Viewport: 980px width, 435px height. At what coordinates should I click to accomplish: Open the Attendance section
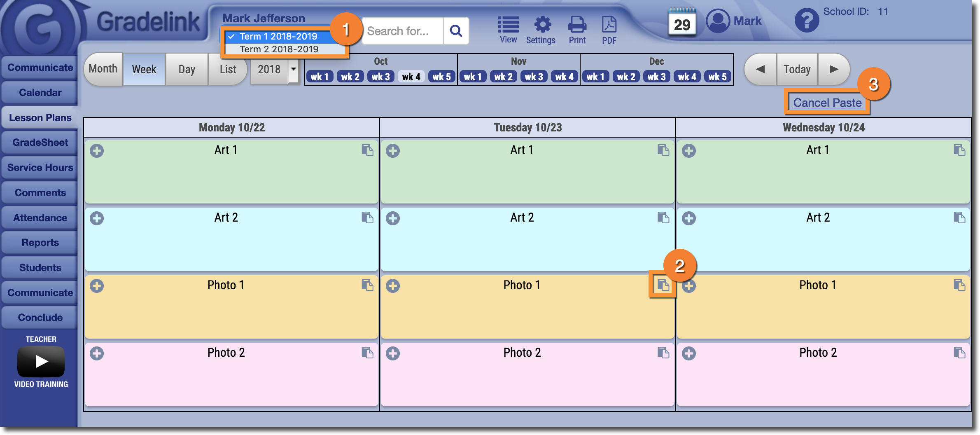[40, 217]
